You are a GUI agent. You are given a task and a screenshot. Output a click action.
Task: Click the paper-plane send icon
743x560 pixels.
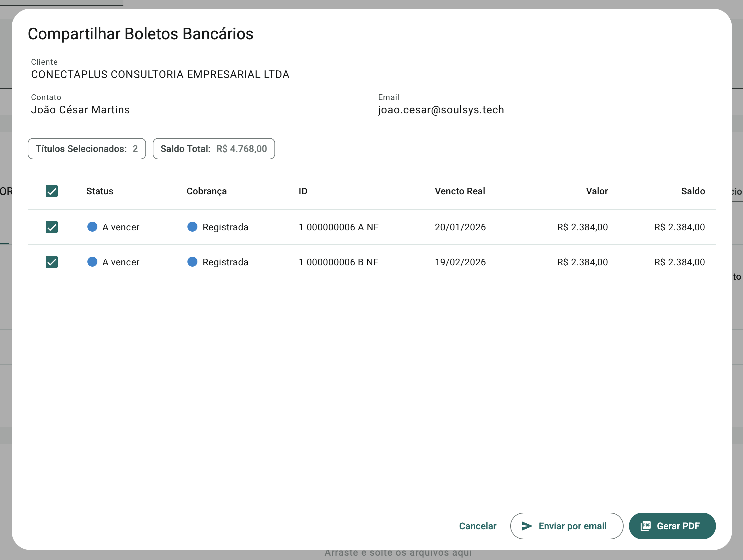click(x=527, y=526)
